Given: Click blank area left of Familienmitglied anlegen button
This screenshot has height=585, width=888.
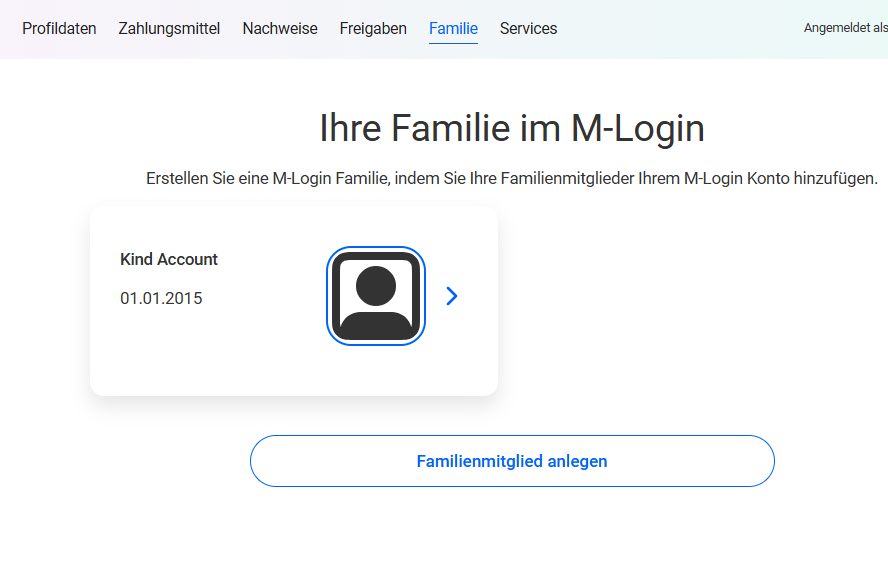Looking at the screenshot, I should [x=130, y=461].
